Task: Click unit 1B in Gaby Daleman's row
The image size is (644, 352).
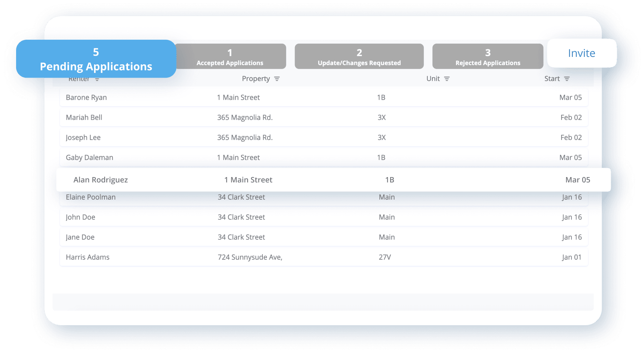Action: coord(381,158)
